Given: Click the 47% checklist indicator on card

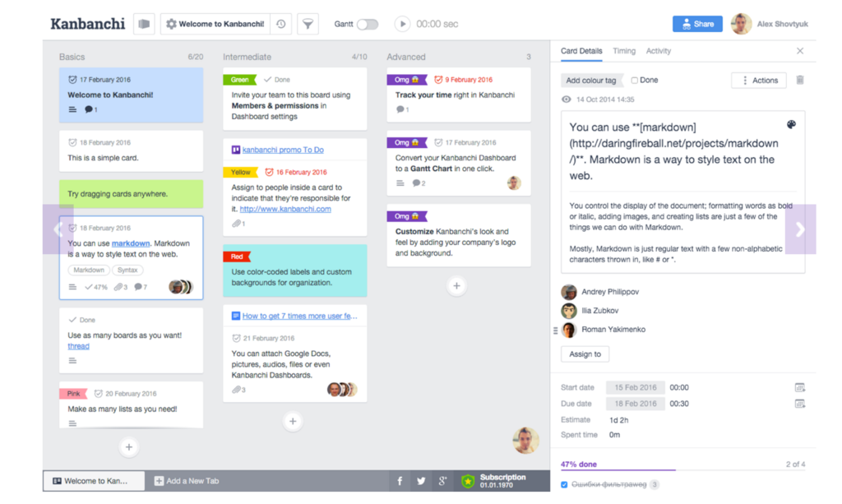Looking at the screenshot, I should 96,287.
